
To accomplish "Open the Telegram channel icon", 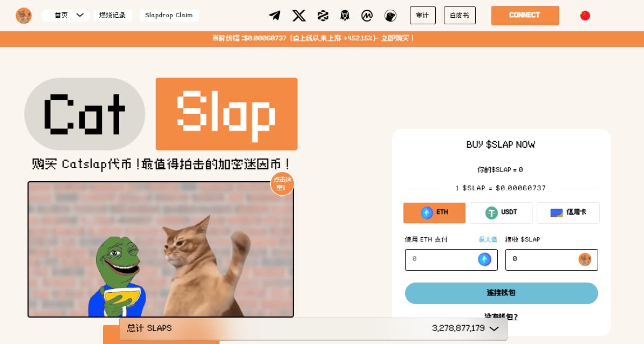I will [x=275, y=16].
